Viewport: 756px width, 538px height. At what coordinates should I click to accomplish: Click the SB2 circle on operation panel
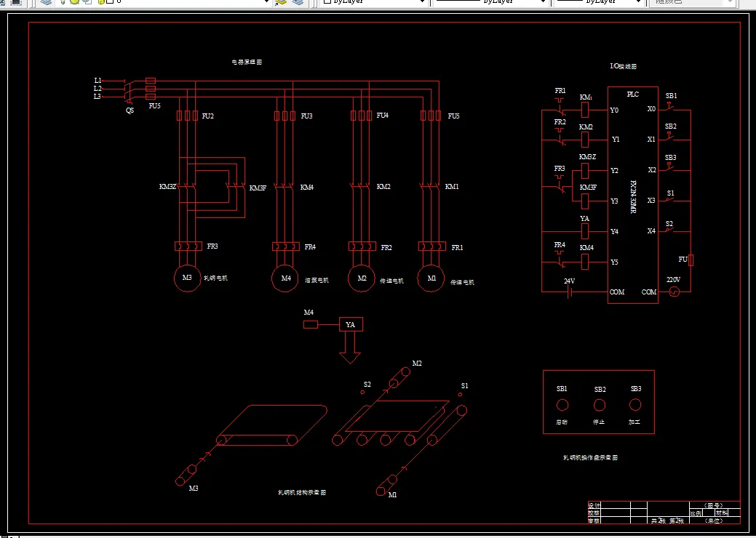[600, 405]
